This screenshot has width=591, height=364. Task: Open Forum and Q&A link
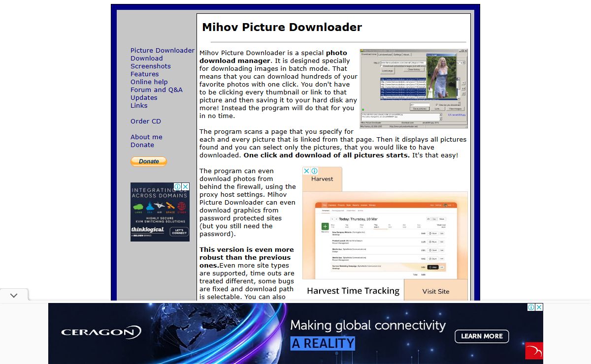tap(157, 90)
